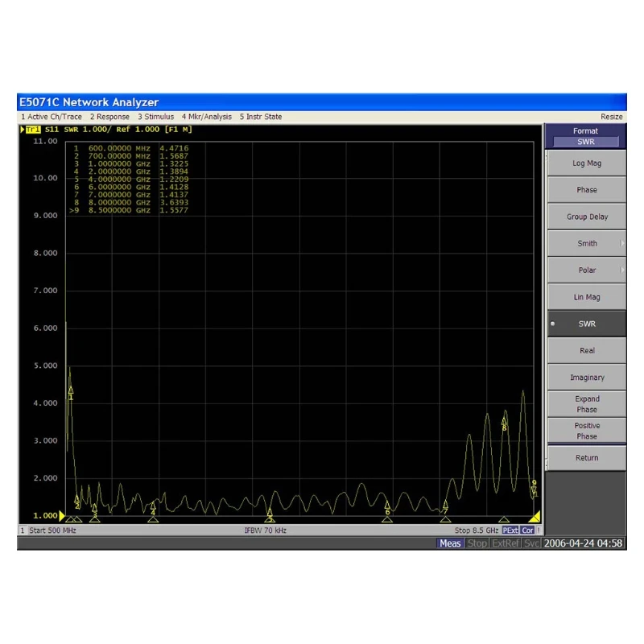Select Expand Phase format
This screenshot has height=644, width=644.
point(587,404)
